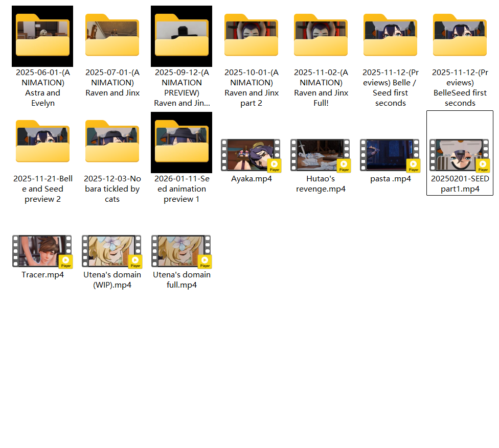
Task: Select the Raven and Jinx part 2 folder
Action: (251, 36)
